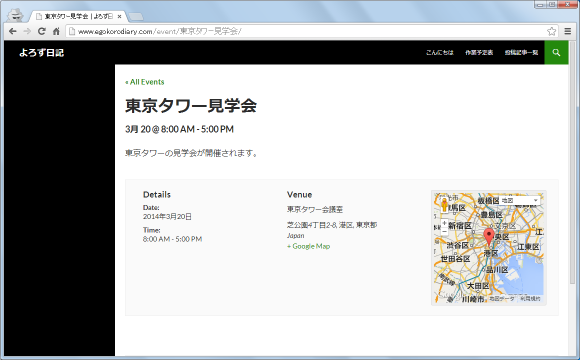Open the + Google Map link

308,246
